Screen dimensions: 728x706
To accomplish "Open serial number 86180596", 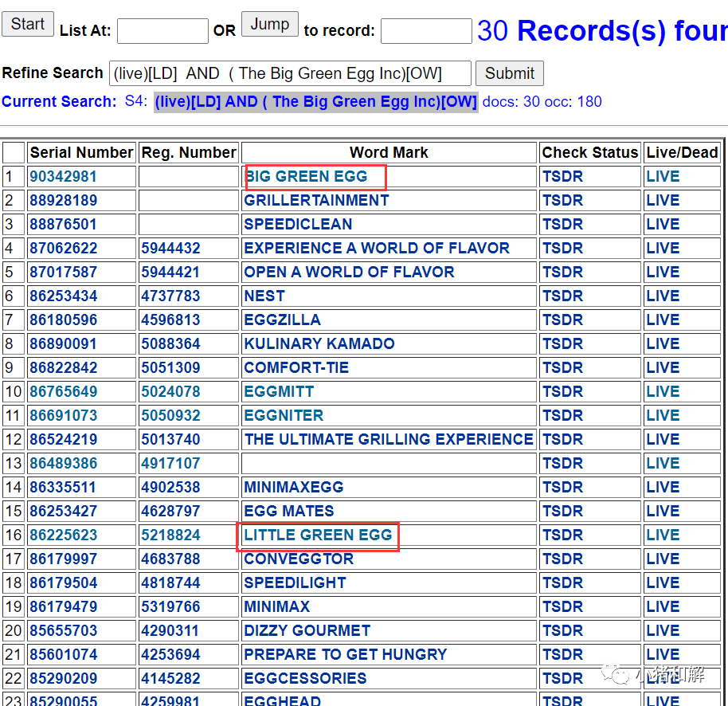I will (63, 320).
